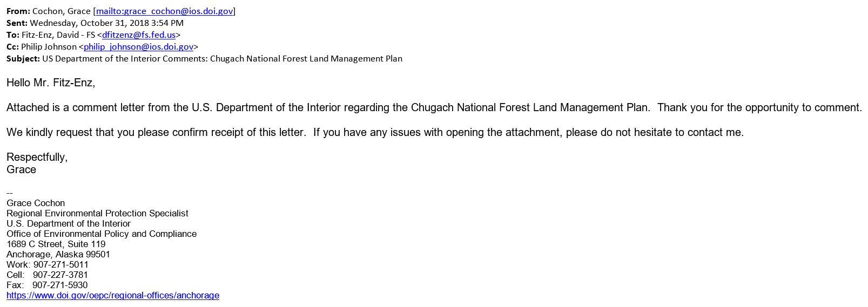Click the Anchorage, Alaska 99501 line
This screenshot has height=307, width=868.
pyautogui.click(x=58, y=254)
